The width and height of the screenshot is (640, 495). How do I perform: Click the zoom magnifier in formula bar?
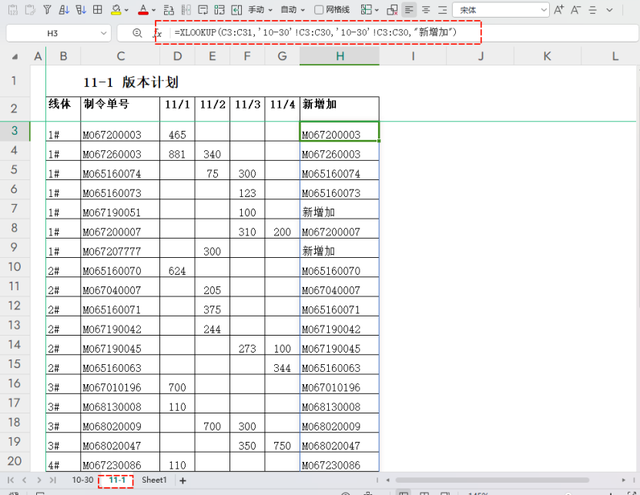point(137,33)
